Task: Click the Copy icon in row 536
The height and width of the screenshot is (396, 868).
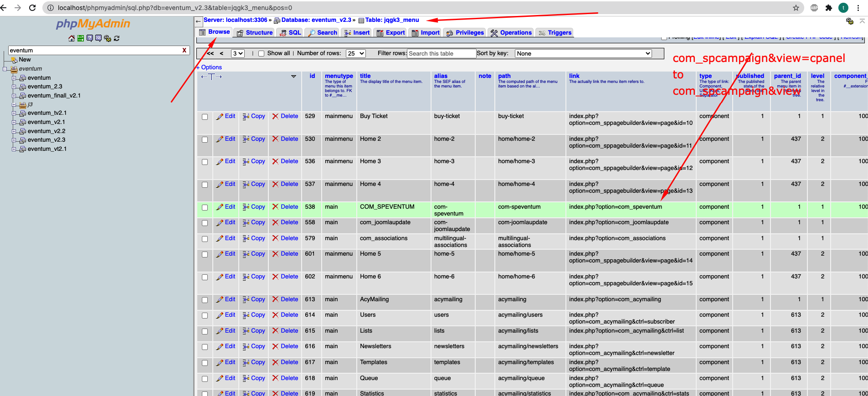Action: click(x=246, y=161)
